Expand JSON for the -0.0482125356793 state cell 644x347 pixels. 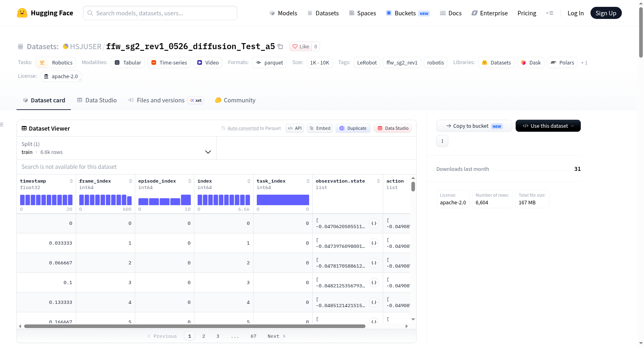[x=374, y=283]
